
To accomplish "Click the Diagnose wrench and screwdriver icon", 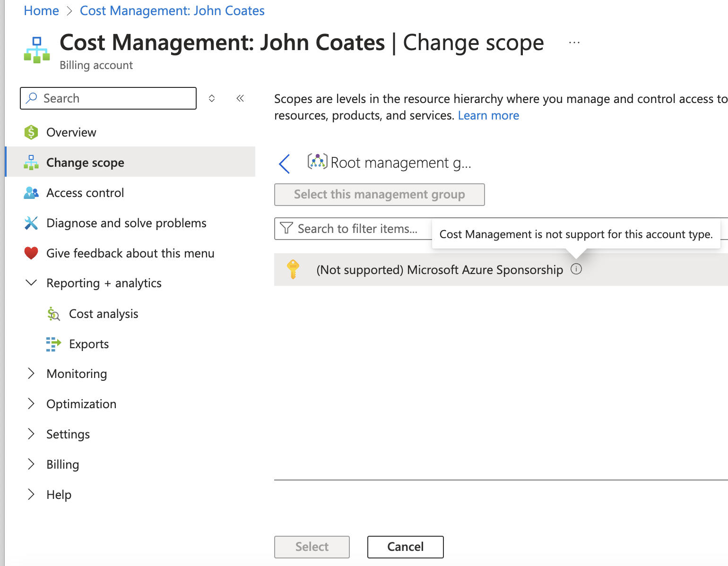I will click(31, 223).
